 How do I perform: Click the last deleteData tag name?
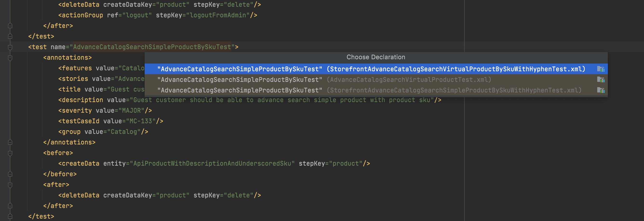click(x=80, y=195)
